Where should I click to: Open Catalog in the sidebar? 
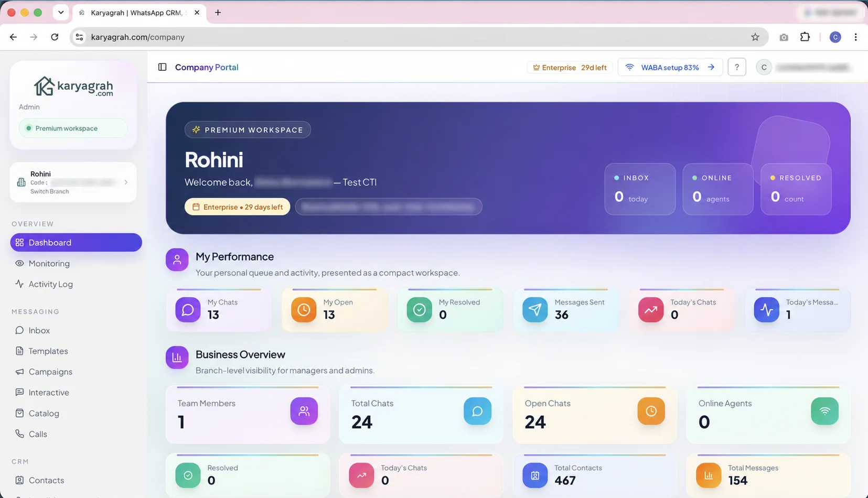[x=76, y=413]
